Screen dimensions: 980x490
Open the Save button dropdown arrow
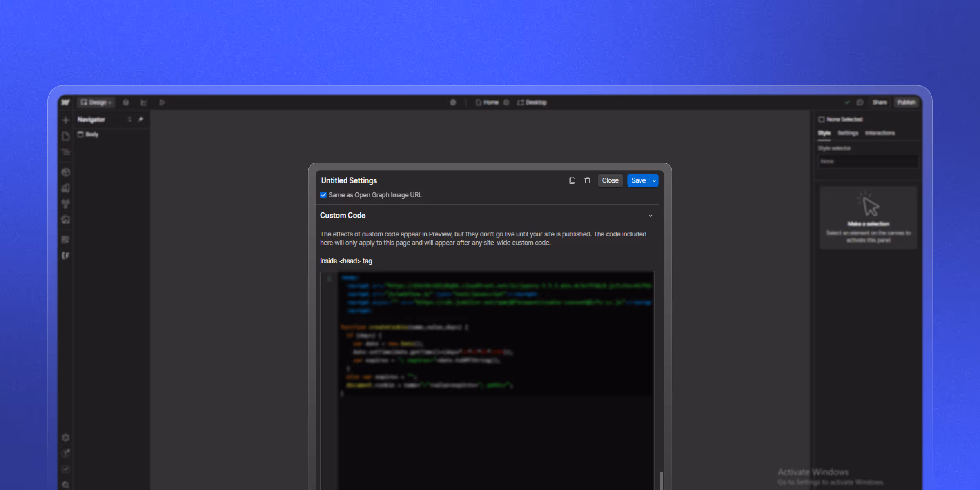654,180
